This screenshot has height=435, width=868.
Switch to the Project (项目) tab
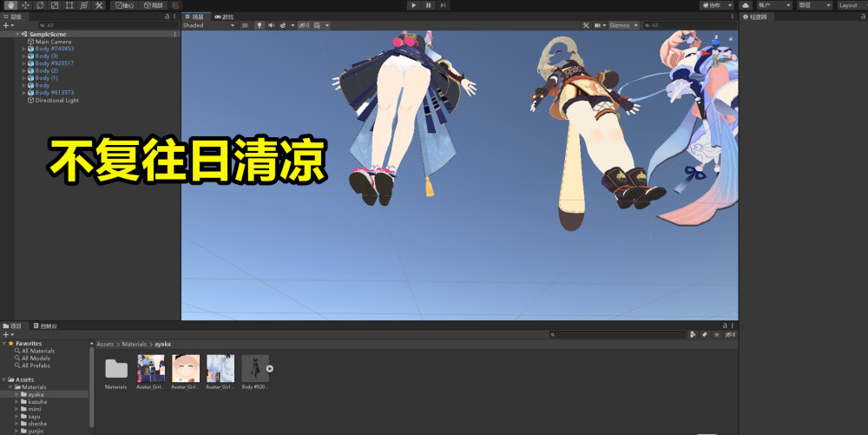pos(12,326)
